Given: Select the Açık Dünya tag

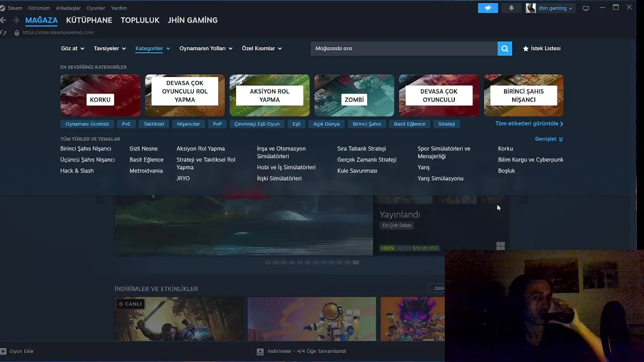Looking at the screenshot, I should [x=327, y=124].
